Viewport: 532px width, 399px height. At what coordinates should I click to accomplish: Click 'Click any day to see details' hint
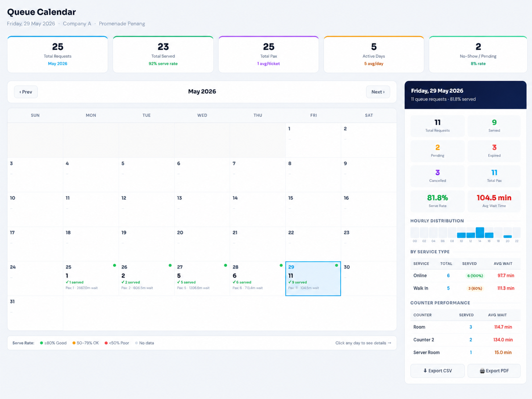click(x=363, y=343)
